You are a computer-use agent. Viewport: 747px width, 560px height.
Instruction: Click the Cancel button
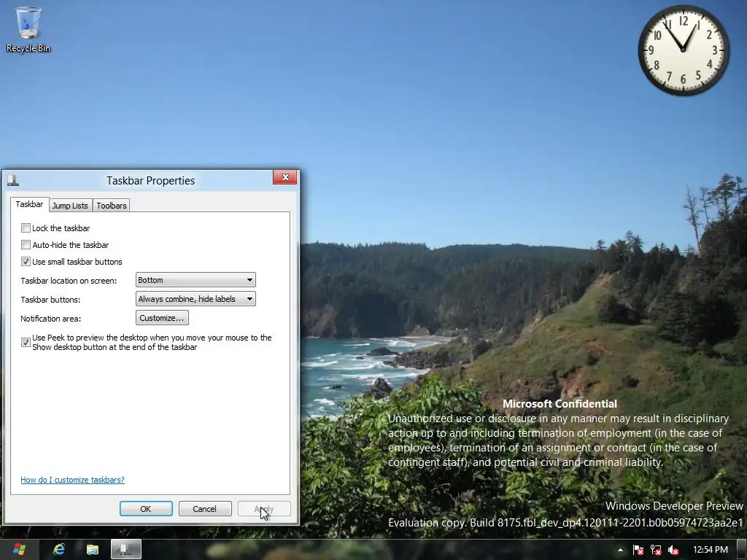point(205,509)
